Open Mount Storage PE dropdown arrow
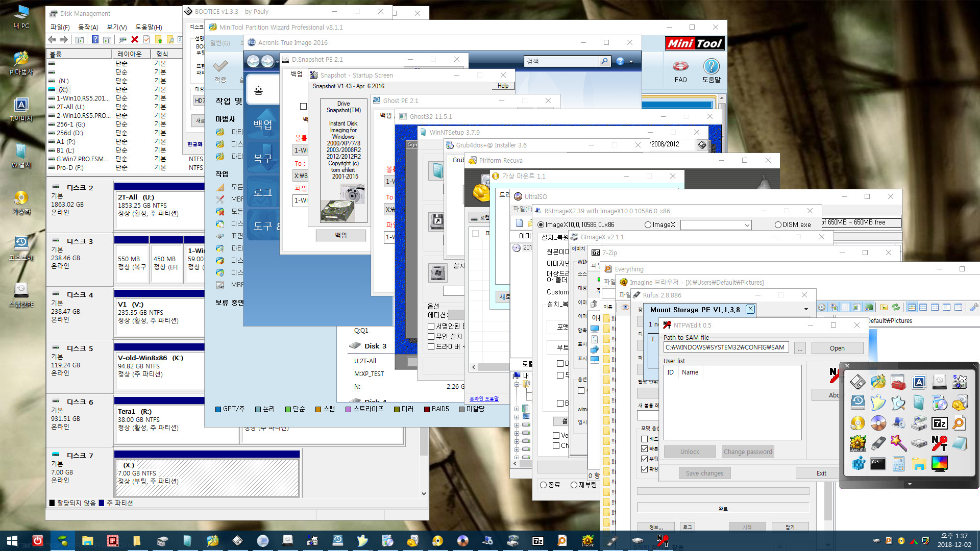Screen dimensions: 980x551 [x=806, y=309]
